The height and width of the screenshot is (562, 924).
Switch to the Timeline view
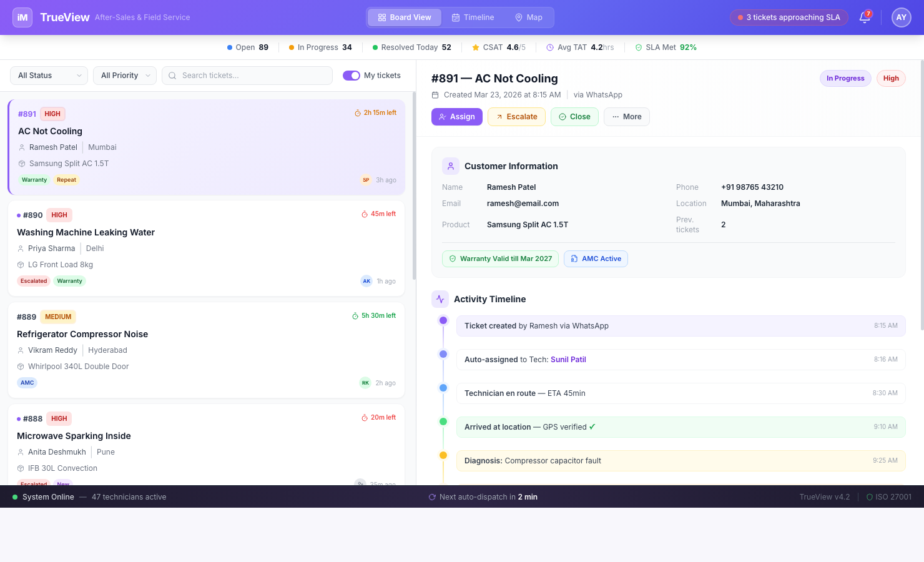473,17
